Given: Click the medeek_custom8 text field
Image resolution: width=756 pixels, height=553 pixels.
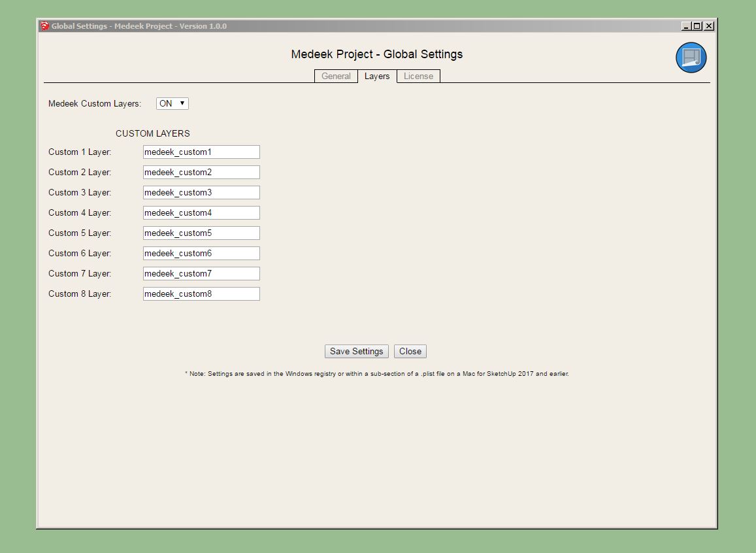Looking at the screenshot, I should (x=201, y=294).
